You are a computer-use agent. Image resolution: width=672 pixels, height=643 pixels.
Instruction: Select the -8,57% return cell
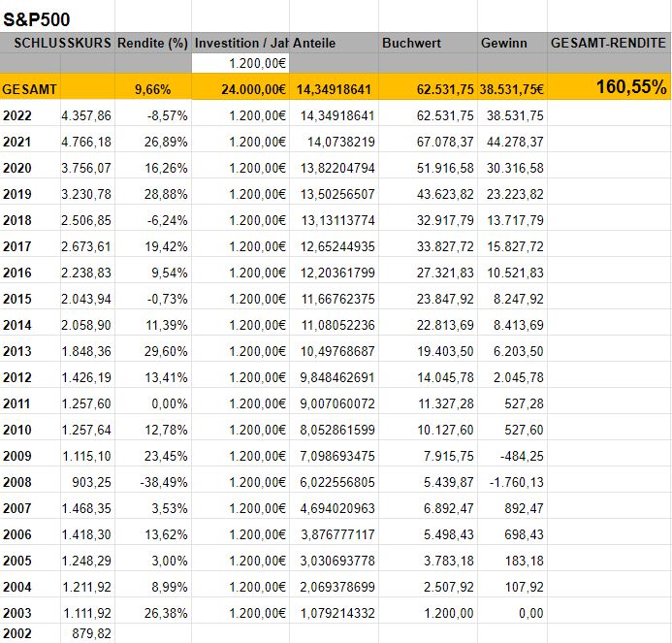[167, 115]
